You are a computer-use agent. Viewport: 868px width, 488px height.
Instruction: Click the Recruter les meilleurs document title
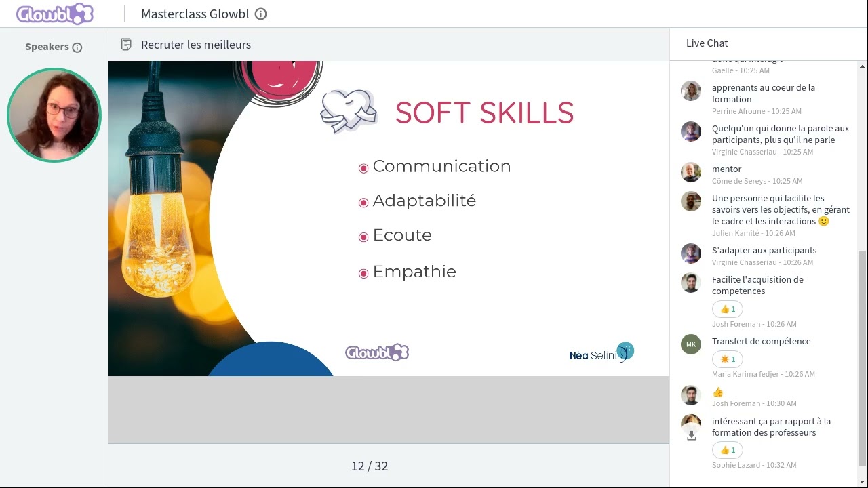[196, 45]
